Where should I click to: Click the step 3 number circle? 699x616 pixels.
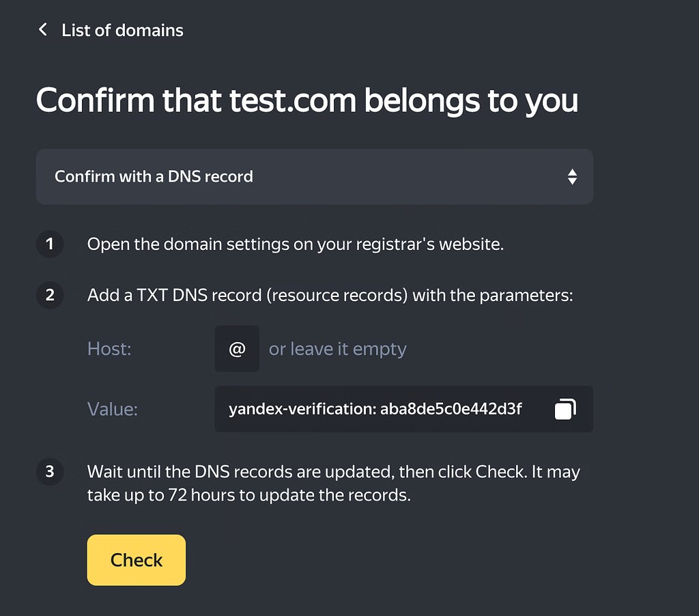[x=50, y=472]
